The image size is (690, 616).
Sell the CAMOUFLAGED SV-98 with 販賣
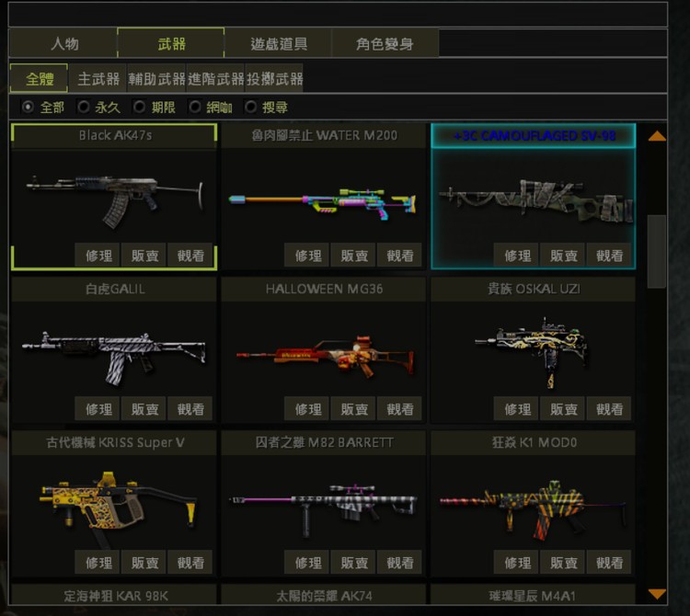tap(562, 255)
